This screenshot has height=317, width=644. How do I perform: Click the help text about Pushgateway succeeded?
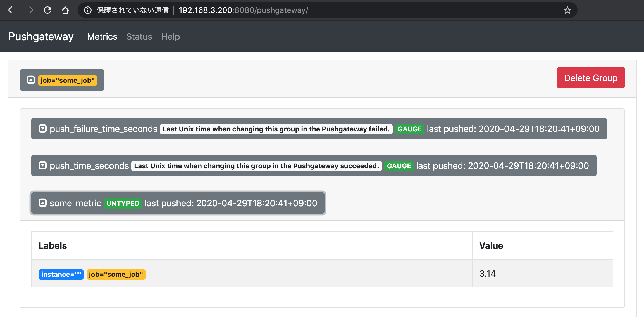257,166
